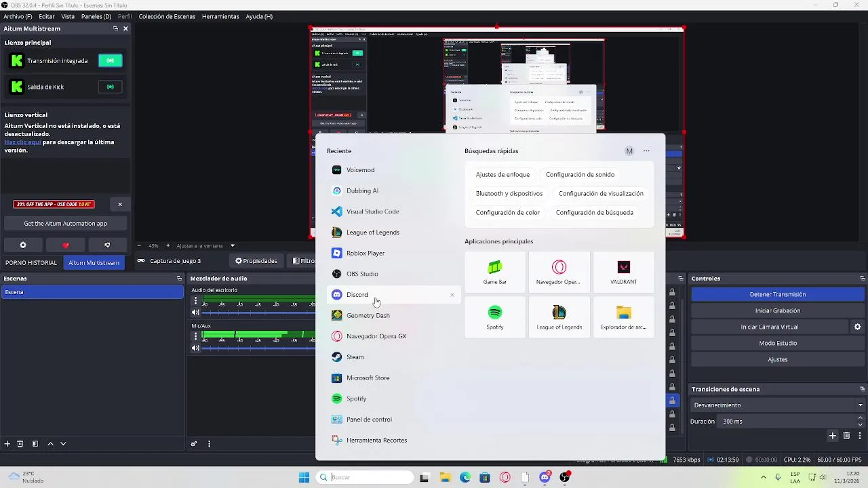The height and width of the screenshot is (488, 868).
Task: Open virtual camera settings gear
Action: (857, 327)
